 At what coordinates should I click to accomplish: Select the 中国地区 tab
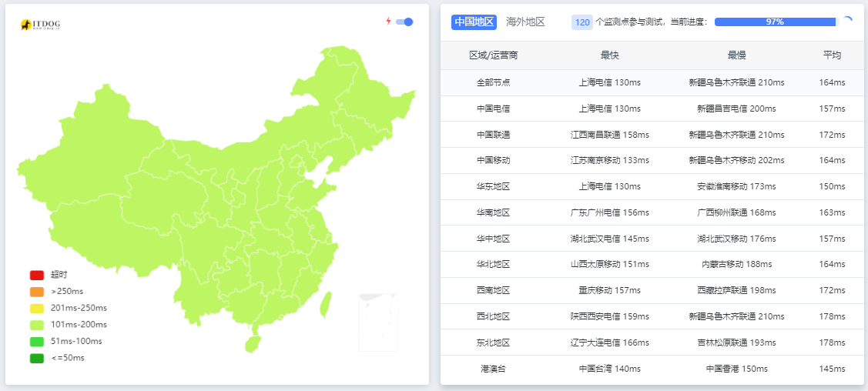click(474, 22)
